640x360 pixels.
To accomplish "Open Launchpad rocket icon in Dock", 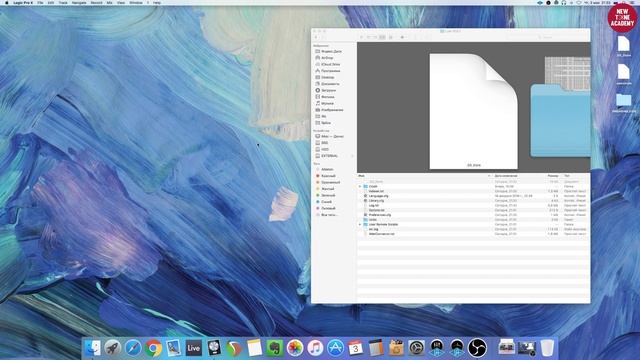I will (113, 348).
